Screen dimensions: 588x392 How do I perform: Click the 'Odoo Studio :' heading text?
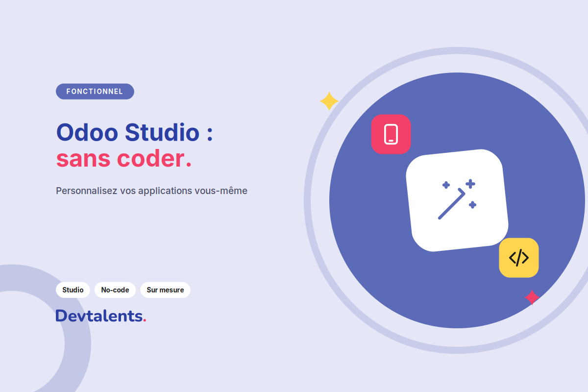[135, 132]
